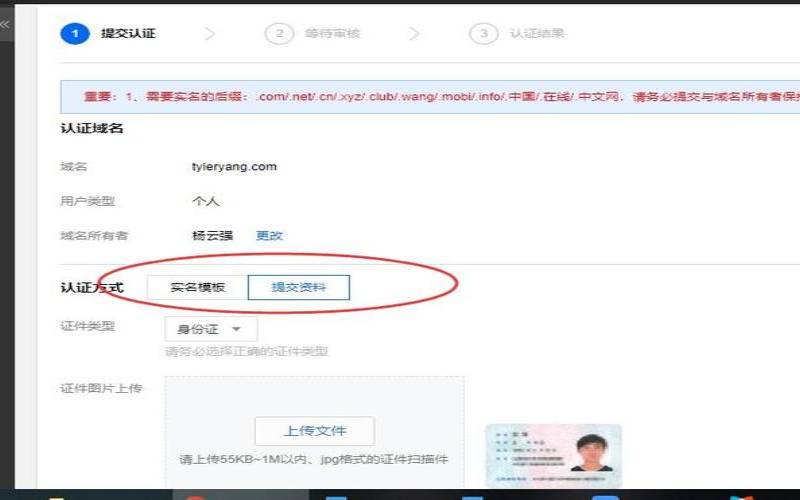Select the 提交资料 option
800x500 pixels.
[298, 288]
